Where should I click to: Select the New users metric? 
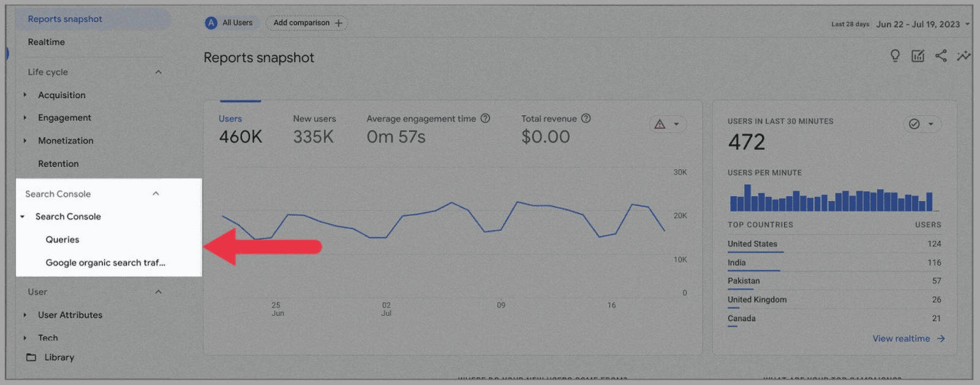point(314,119)
